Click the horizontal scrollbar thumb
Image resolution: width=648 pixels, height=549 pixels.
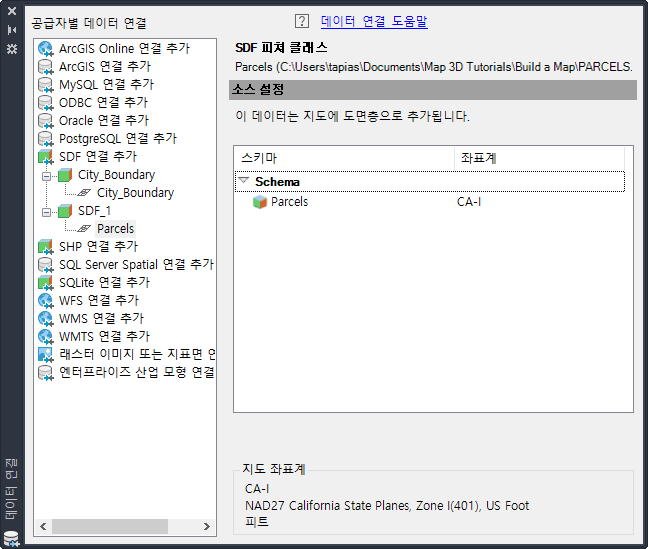point(110,527)
